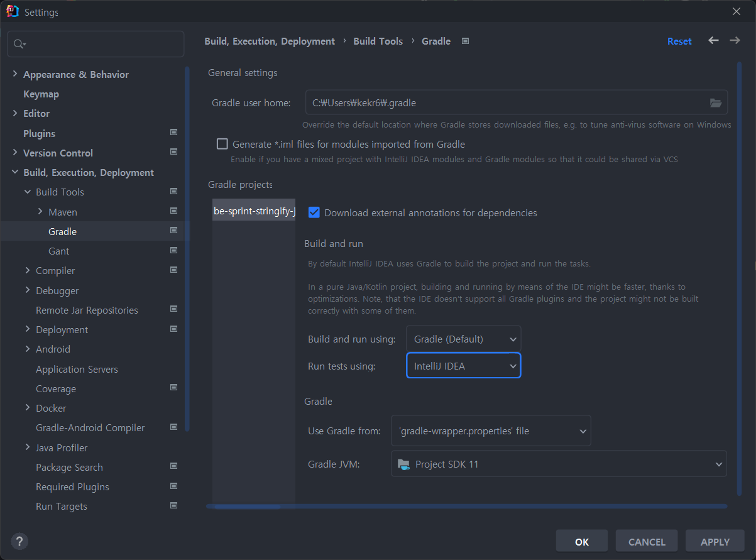Open Application Servers settings
This screenshot has width=756, height=560.
(77, 369)
